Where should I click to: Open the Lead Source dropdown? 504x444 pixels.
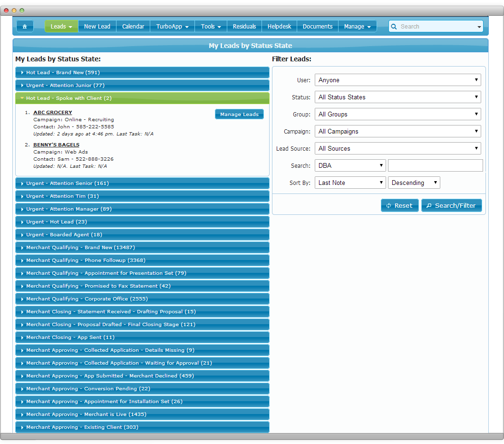[397, 148]
